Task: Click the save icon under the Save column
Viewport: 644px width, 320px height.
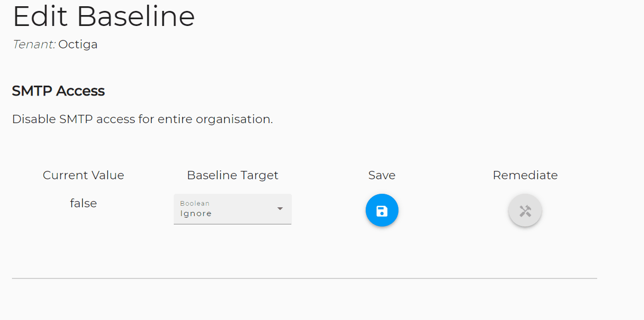Action: (382, 210)
